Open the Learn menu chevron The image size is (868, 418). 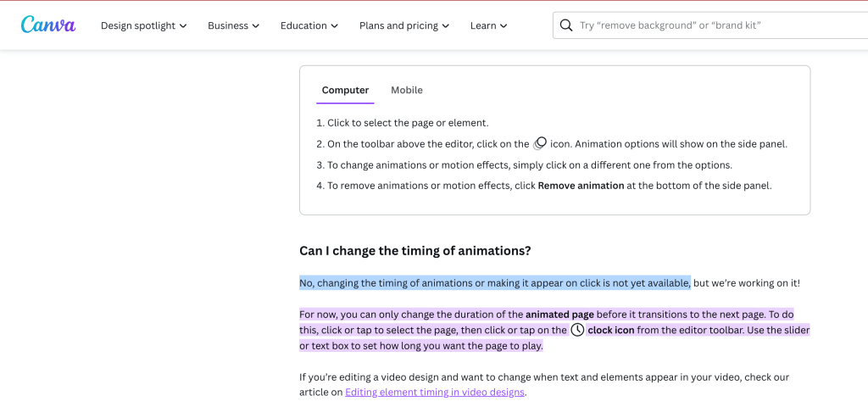[504, 26]
